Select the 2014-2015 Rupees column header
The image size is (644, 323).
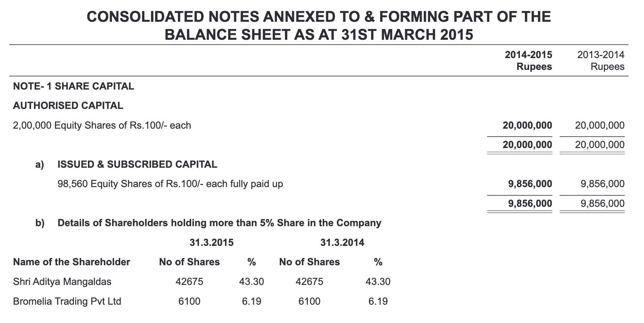pos(529,61)
